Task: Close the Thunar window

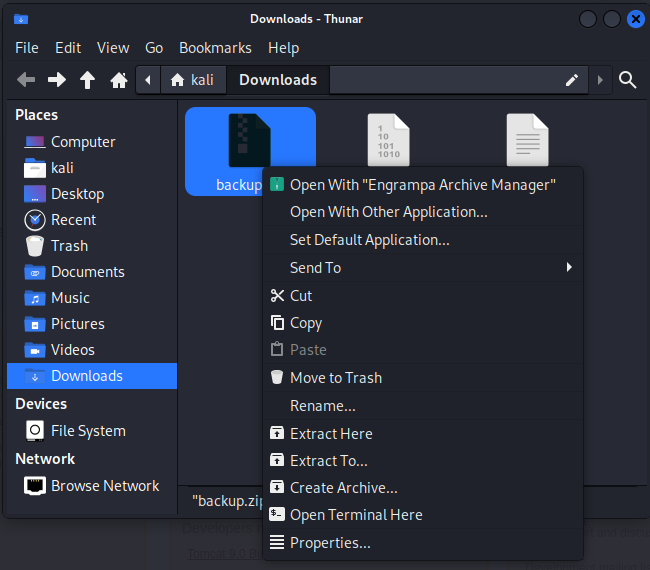Action: pos(635,19)
